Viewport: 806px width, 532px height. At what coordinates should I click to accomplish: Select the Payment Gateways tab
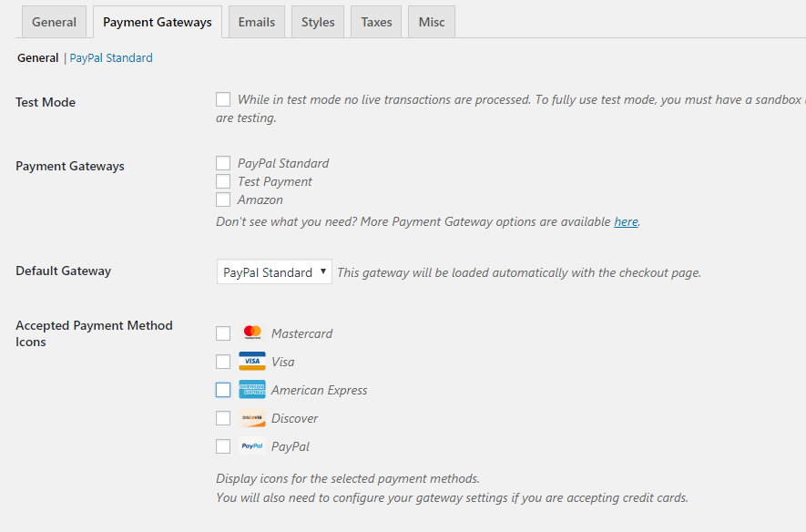[158, 22]
